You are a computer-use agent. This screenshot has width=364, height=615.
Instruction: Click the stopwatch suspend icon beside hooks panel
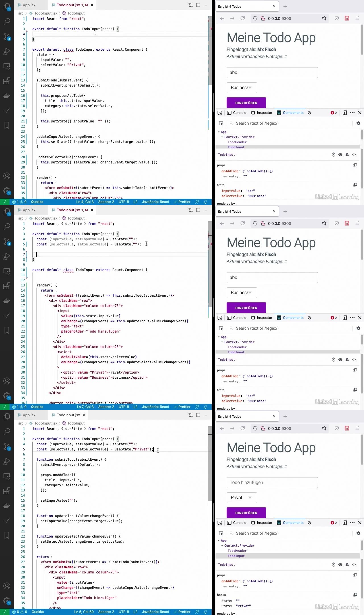[x=334, y=565]
